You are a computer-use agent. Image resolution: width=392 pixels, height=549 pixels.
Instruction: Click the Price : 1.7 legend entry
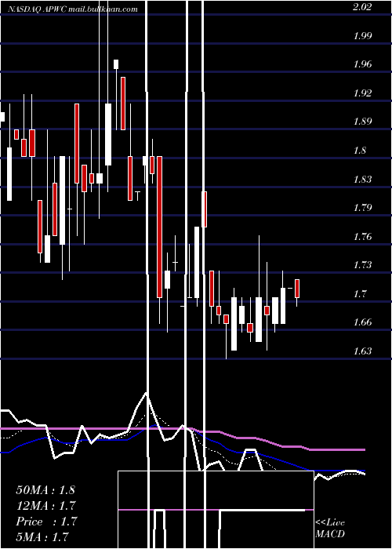click(46, 522)
